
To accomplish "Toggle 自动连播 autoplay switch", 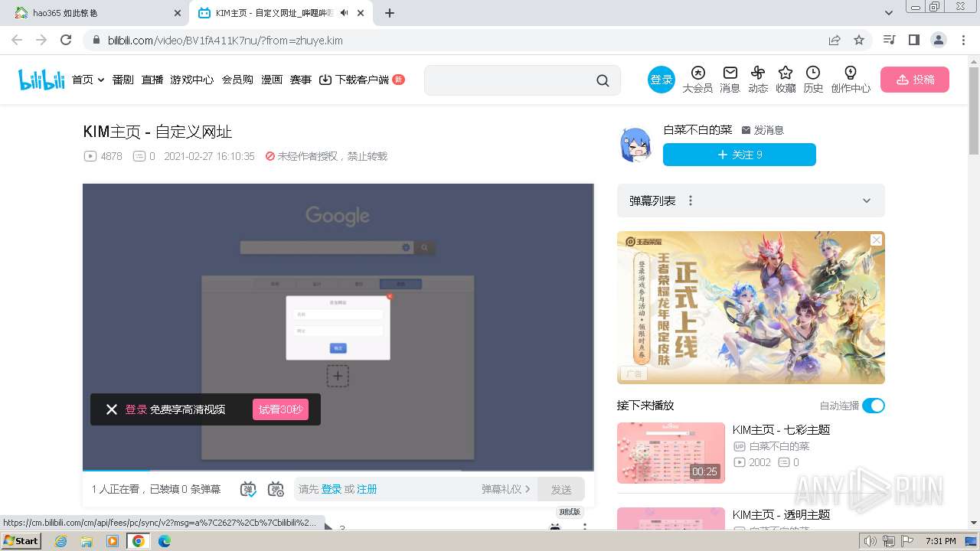I will click(874, 406).
